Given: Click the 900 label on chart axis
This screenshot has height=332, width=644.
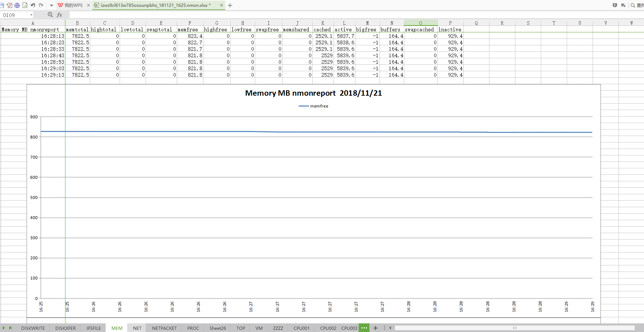Looking at the screenshot, I should coord(34,117).
